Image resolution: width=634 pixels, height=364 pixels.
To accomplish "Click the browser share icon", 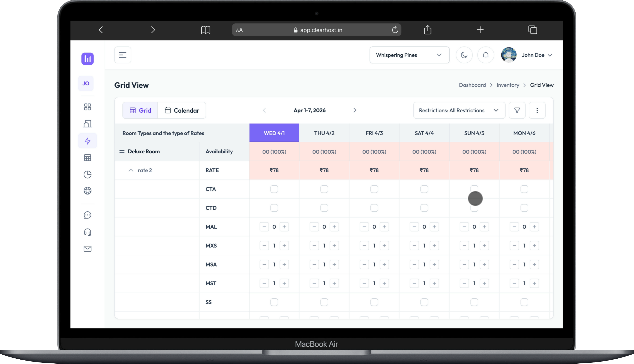I will pos(428,30).
